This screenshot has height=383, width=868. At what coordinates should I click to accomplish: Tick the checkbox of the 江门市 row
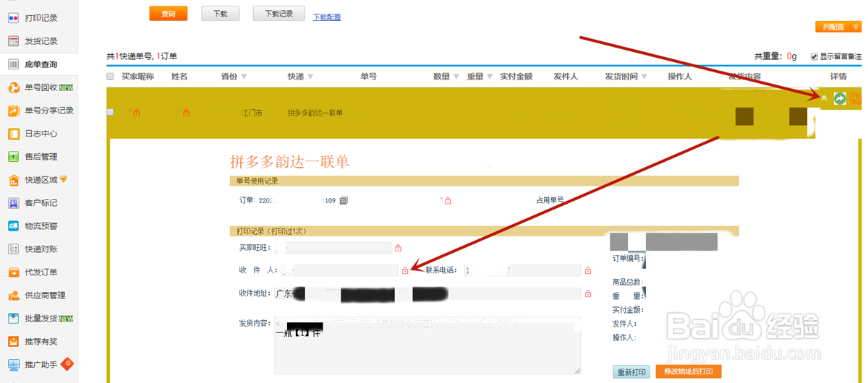click(x=110, y=112)
